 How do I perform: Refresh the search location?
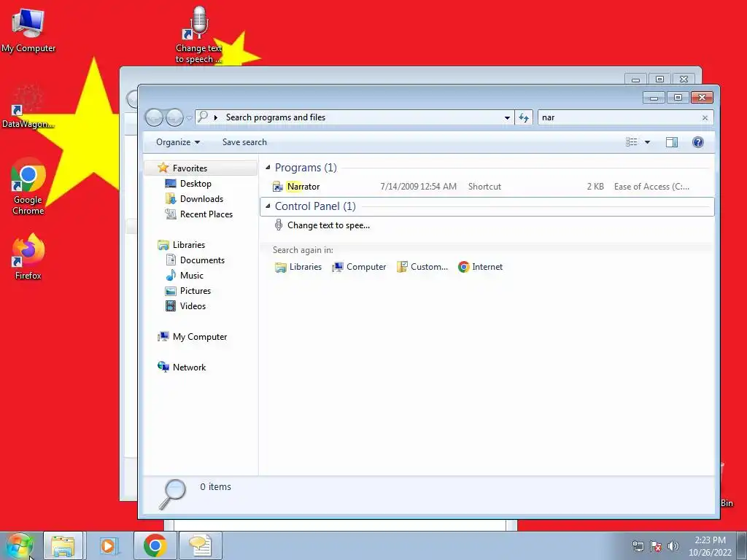pyautogui.click(x=524, y=117)
